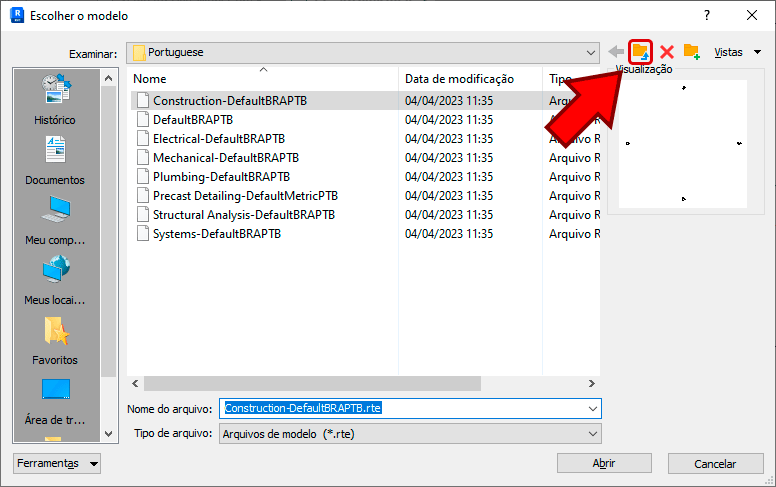Select the DefaultBRAPTB file name
Image resolution: width=776 pixels, height=487 pixels.
tap(193, 119)
